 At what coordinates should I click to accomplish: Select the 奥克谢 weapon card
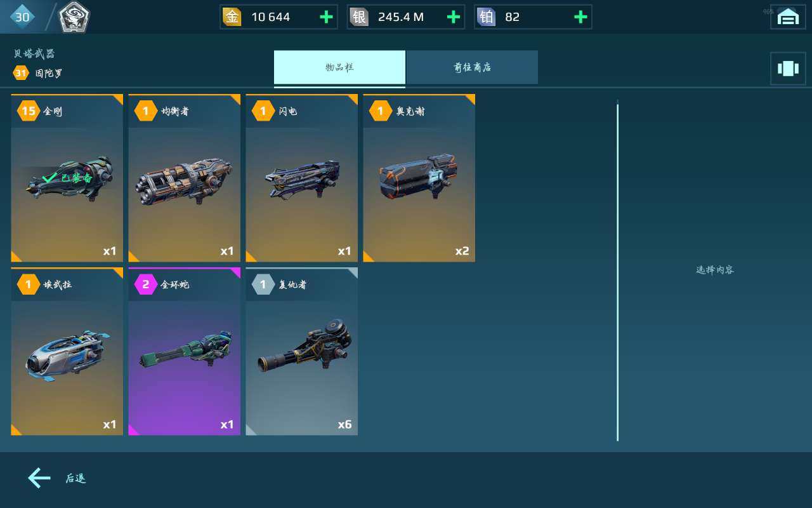[x=419, y=178]
